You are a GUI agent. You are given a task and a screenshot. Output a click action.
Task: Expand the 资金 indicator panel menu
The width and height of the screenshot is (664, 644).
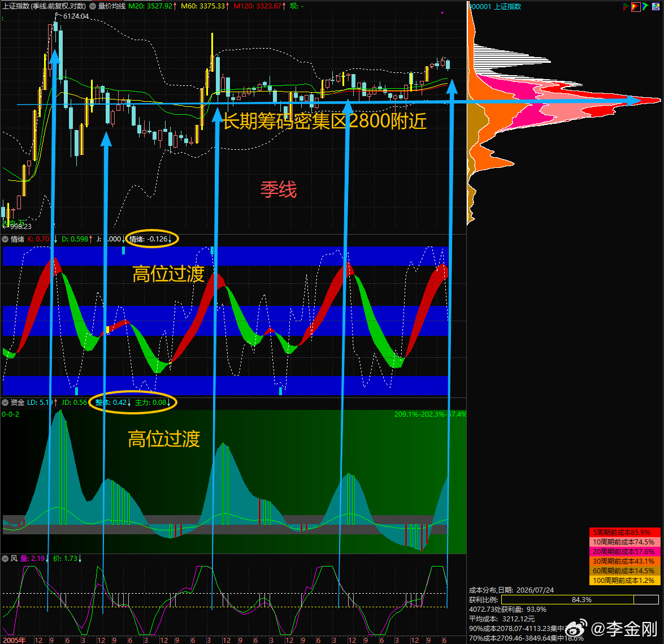point(5,403)
